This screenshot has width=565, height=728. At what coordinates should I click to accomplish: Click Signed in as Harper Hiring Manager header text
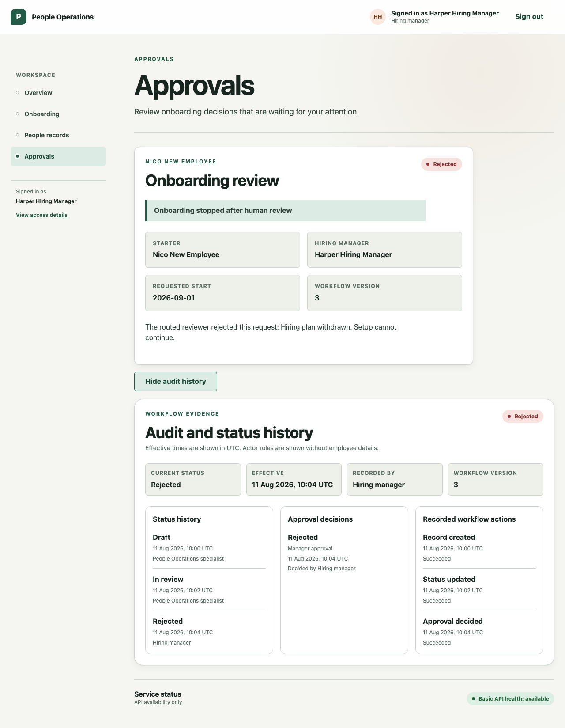[x=445, y=13]
